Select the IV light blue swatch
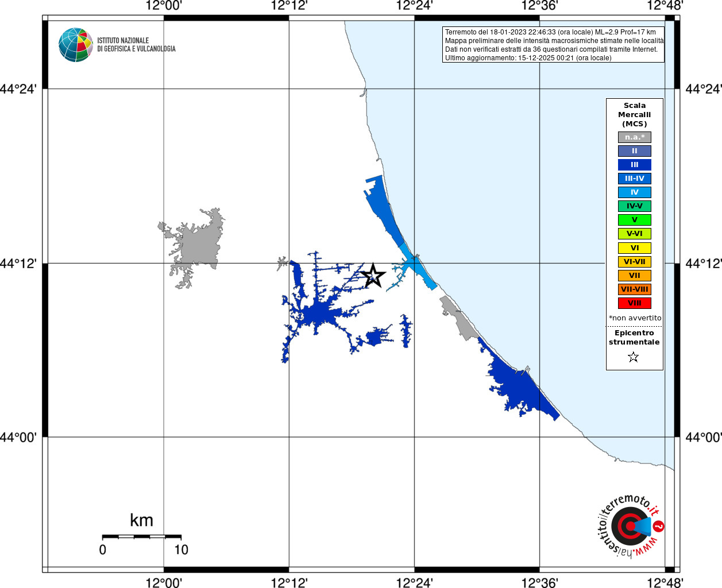 coord(635,192)
